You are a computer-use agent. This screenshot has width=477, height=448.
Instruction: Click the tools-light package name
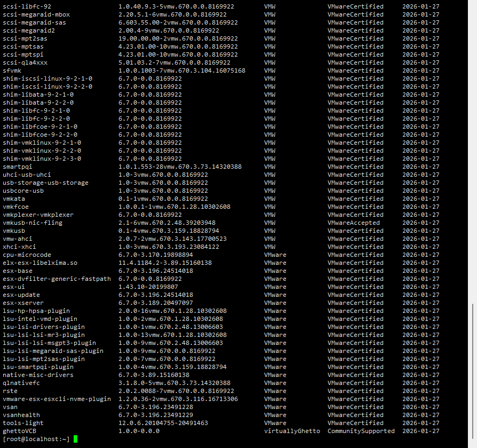(x=23, y=423)
